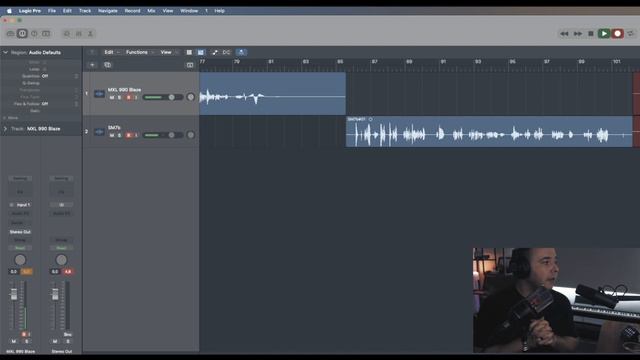Image resolution: width=640 pixels, height=360 pixels.
Task: Click the Fast Forward transport button
Action: click(x=578, y=33)
